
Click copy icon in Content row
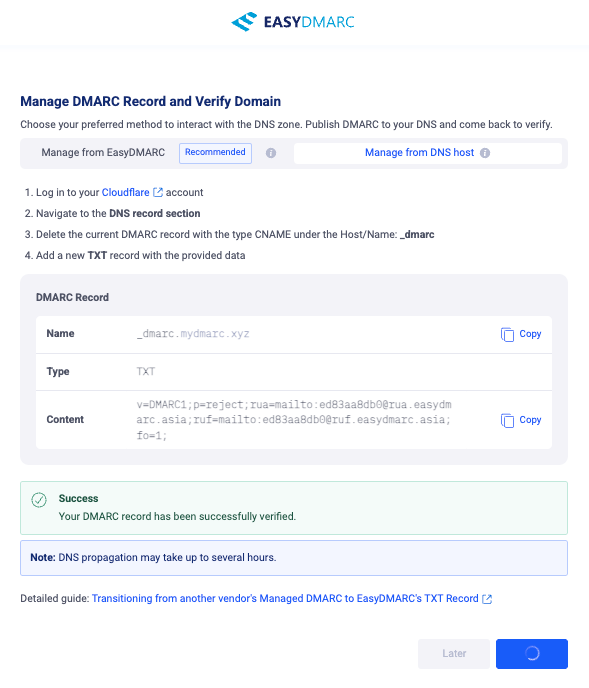point(507,421)
